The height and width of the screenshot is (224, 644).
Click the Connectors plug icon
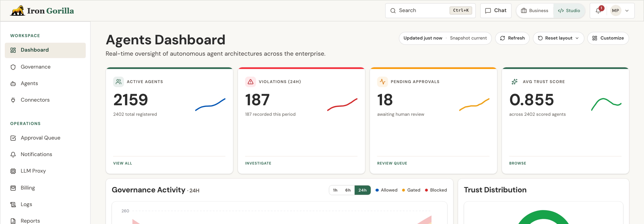point(13,100)
